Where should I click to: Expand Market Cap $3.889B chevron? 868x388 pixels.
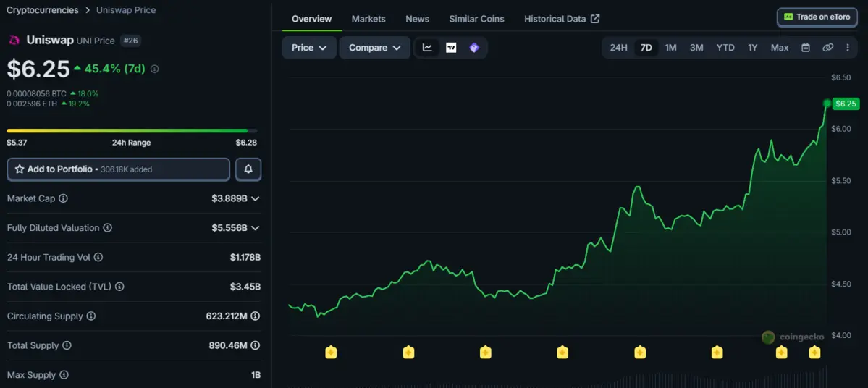(x=256, y=198)
